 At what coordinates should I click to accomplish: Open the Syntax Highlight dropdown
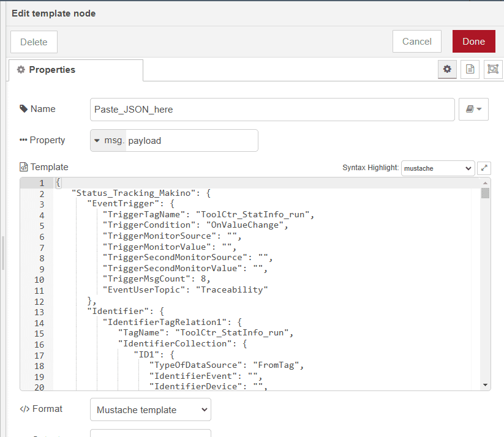[x=437, y=168]
